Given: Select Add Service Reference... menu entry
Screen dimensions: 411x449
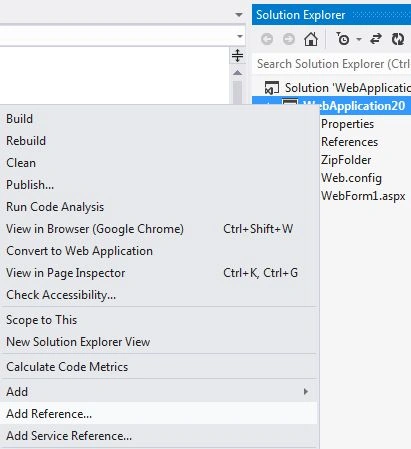Looking at the screenshot, I should click(x=158, y=436).
